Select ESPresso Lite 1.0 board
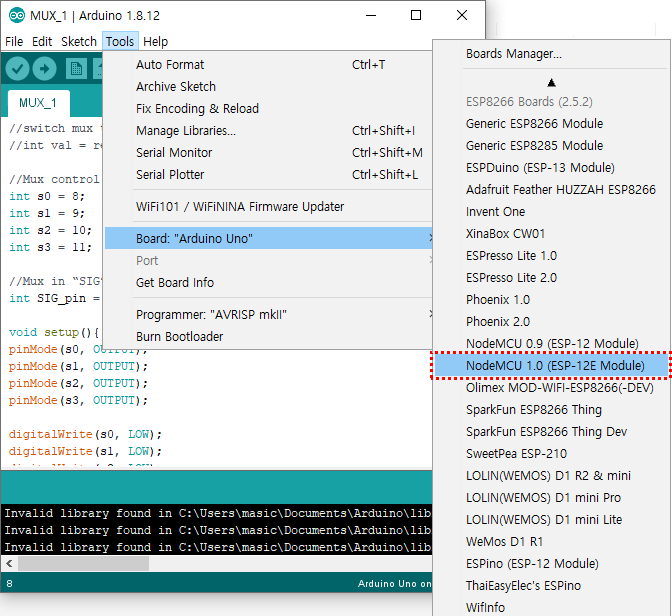Screen dimensions: 672x616 pos(552,255)
